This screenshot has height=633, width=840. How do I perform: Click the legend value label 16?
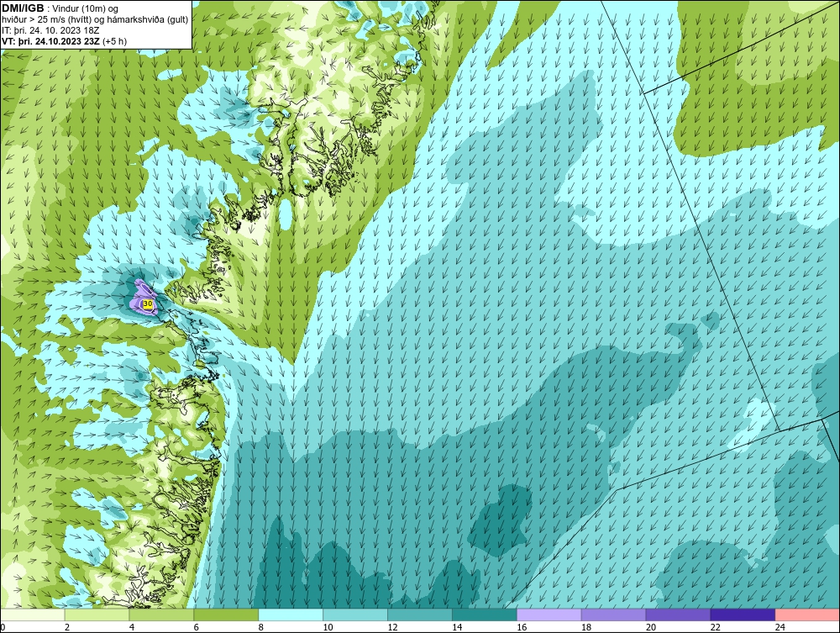tap(522, 627)
